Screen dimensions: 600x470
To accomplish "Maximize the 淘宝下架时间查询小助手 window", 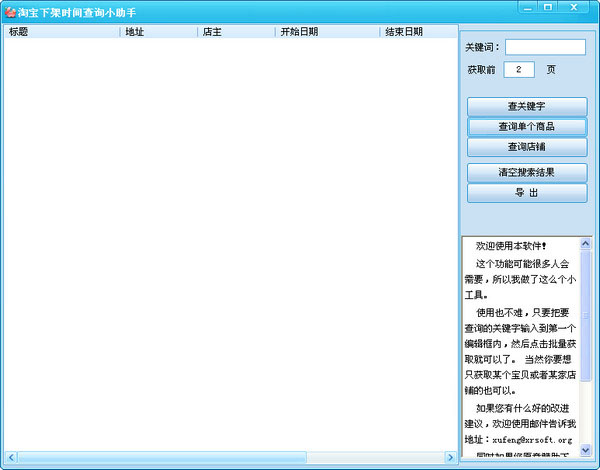I will coord(548,7).
